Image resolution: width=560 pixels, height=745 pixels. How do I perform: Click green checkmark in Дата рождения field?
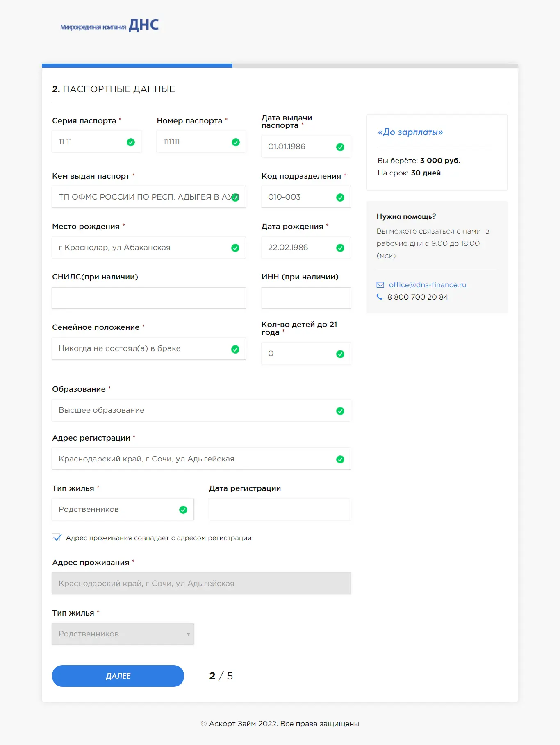[x=340, y=248]
